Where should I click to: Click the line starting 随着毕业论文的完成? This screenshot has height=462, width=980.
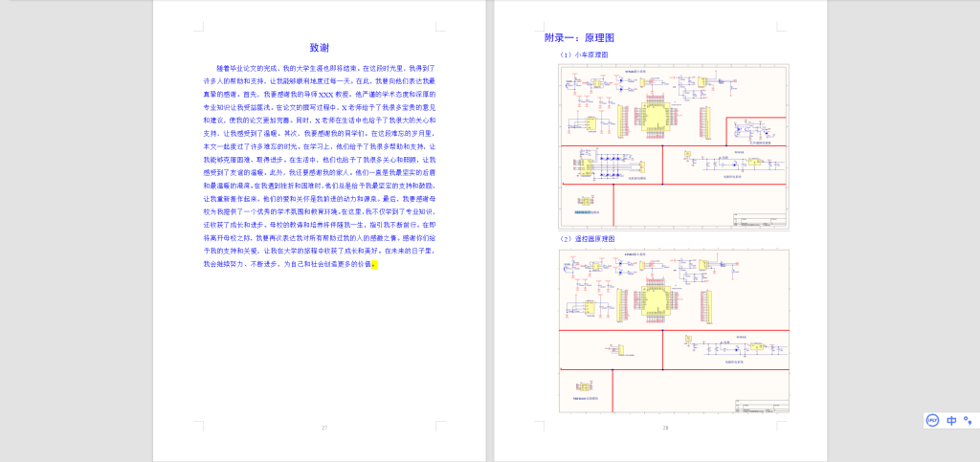coord(325,68)
